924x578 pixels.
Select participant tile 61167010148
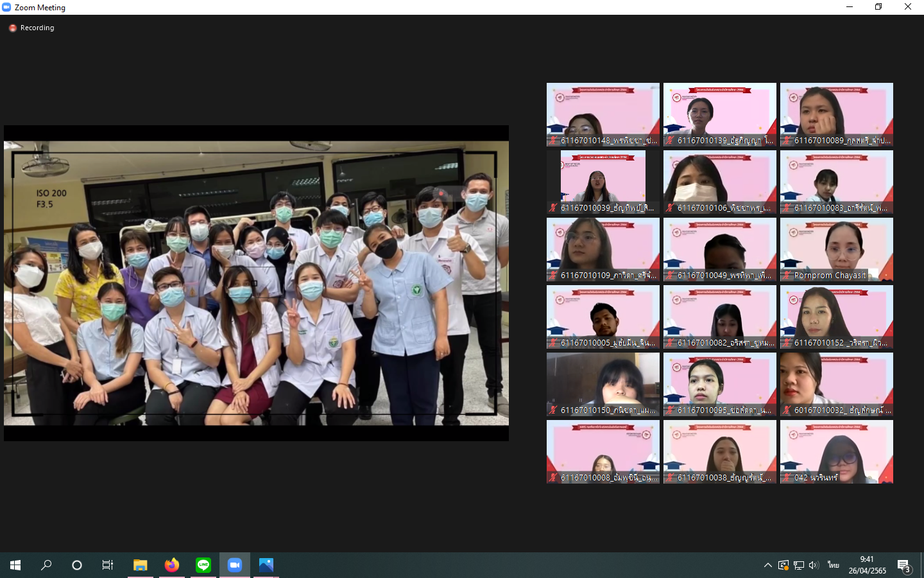603,114
